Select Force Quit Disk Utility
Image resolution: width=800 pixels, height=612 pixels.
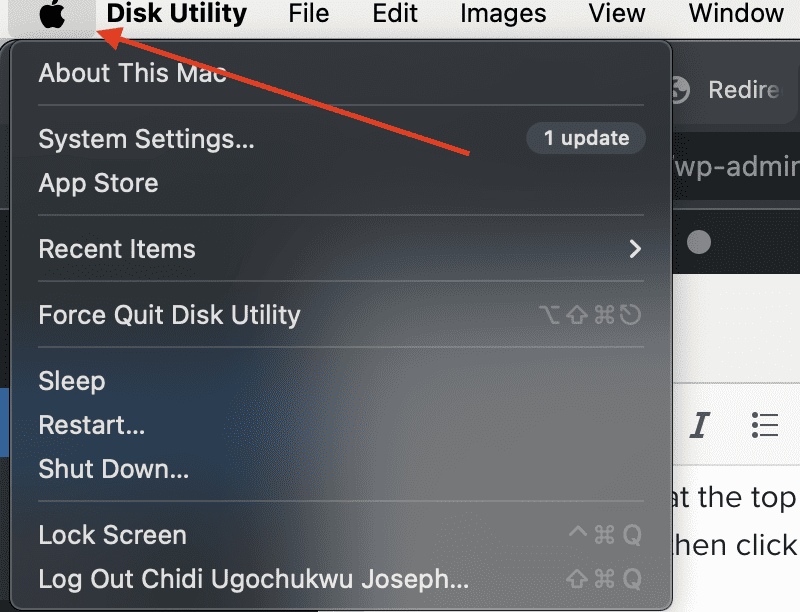tap(169, 315)
